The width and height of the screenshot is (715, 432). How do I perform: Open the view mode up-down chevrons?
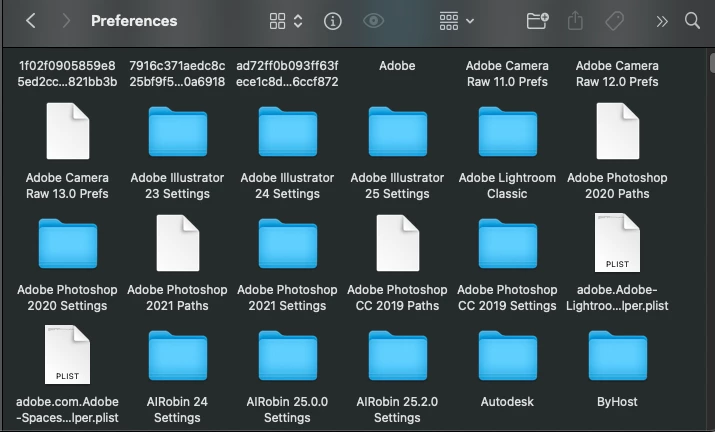click(298, 21)
